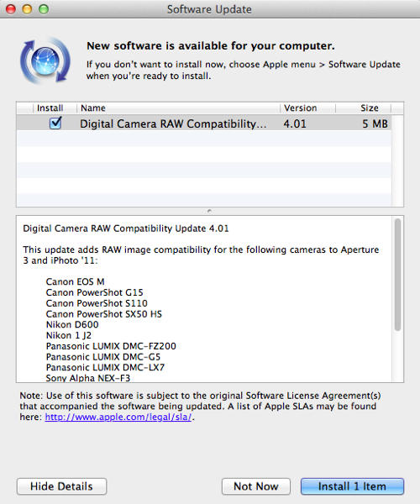Sort updates by the Name column header
Image resolution: width=420 pixels, height=504 pixels.
coord(178,108)
